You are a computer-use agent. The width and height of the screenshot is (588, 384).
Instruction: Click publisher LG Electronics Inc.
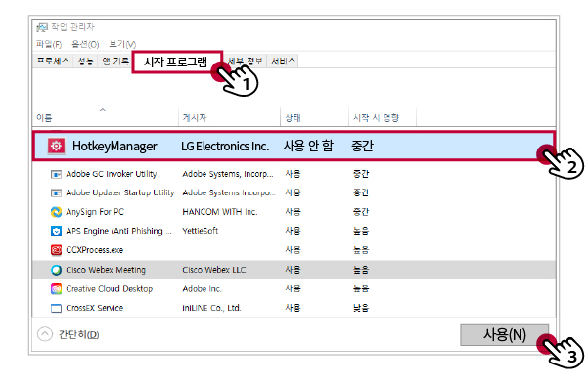coord(225,147)
